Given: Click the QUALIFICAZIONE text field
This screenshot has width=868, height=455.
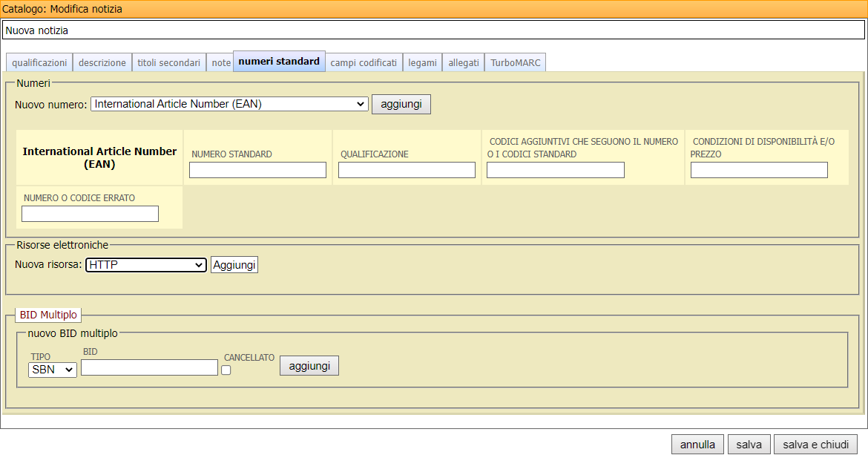Looking at the screenshot, I should [x=407, y=170].
